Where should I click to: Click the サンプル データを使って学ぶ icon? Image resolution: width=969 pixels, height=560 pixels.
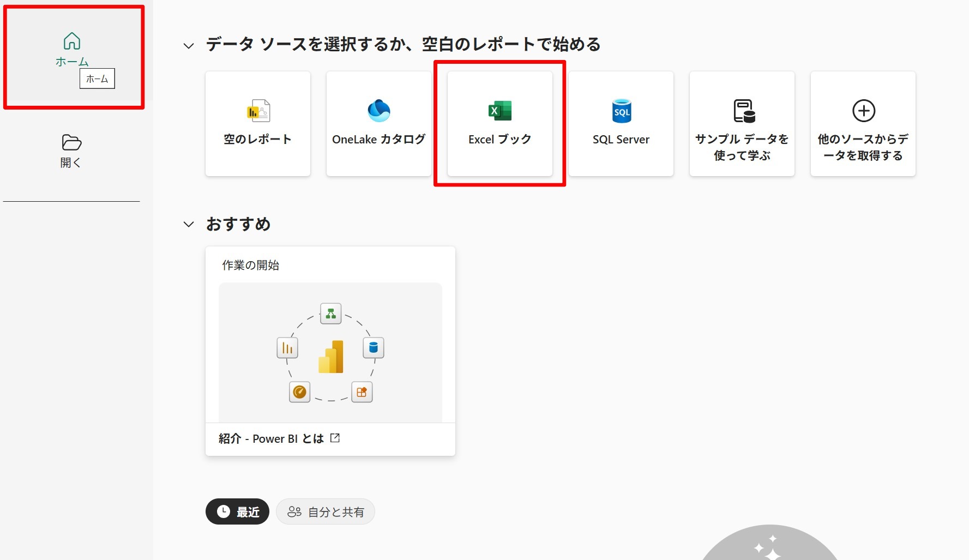point(744,111)
